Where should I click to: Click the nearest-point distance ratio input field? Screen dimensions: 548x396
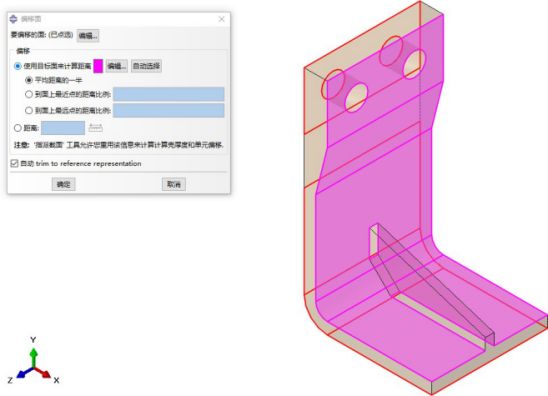168,94
